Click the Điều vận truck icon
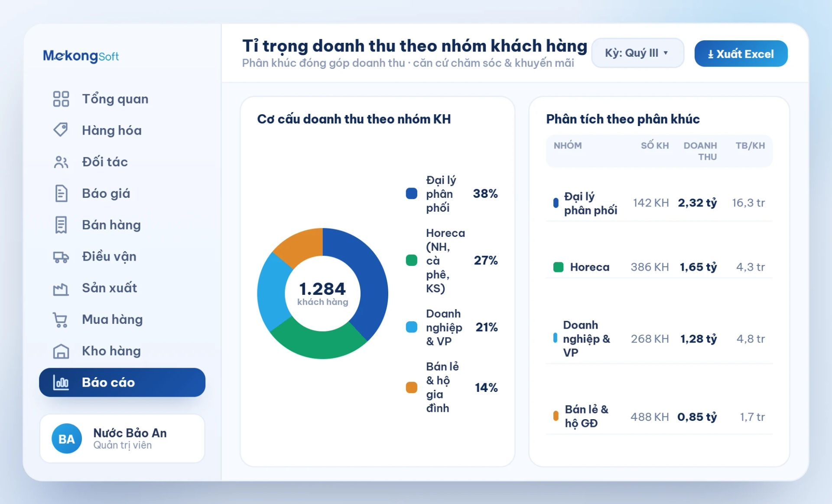This screenshot has height=504, width=832. tap(61, 257)
